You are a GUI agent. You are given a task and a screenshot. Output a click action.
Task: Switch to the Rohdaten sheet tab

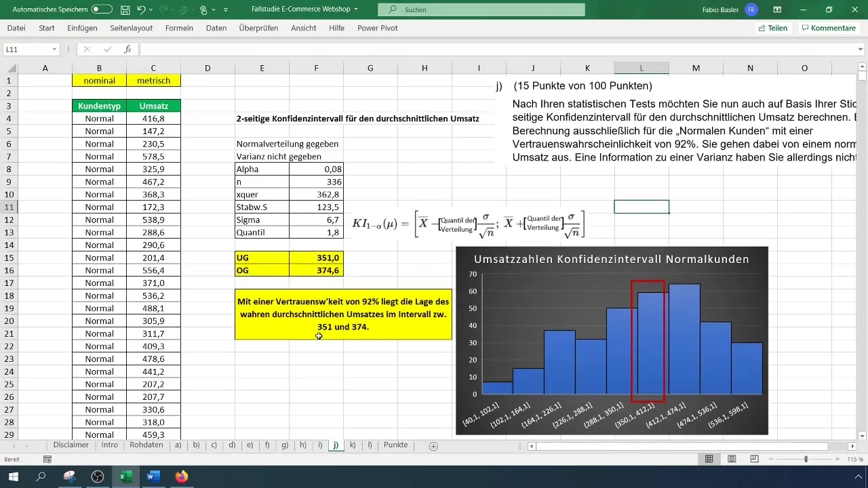click(146, 445)
